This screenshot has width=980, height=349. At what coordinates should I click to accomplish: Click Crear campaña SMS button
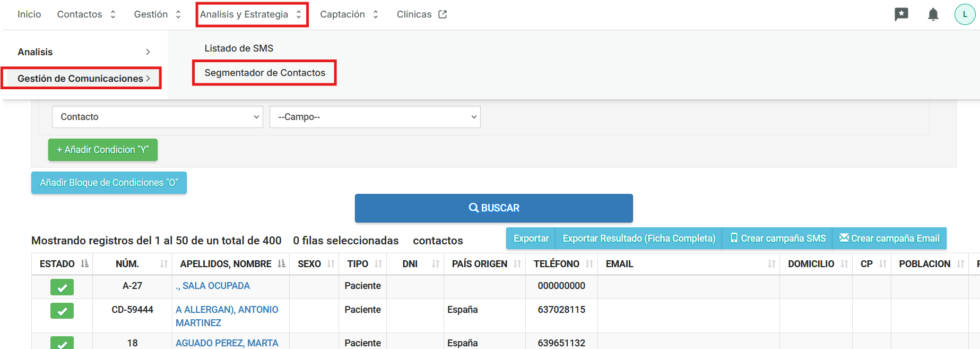click(x=778, y=239)
